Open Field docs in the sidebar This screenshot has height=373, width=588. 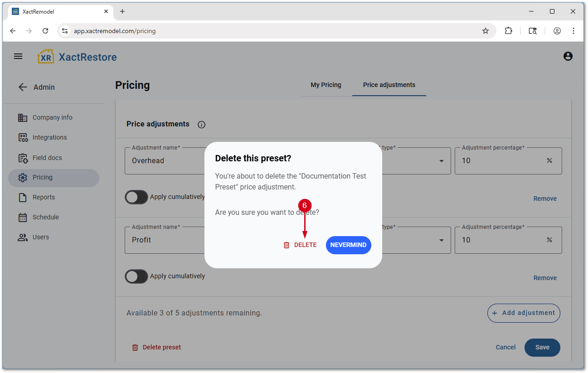click(x=47, y=158)
